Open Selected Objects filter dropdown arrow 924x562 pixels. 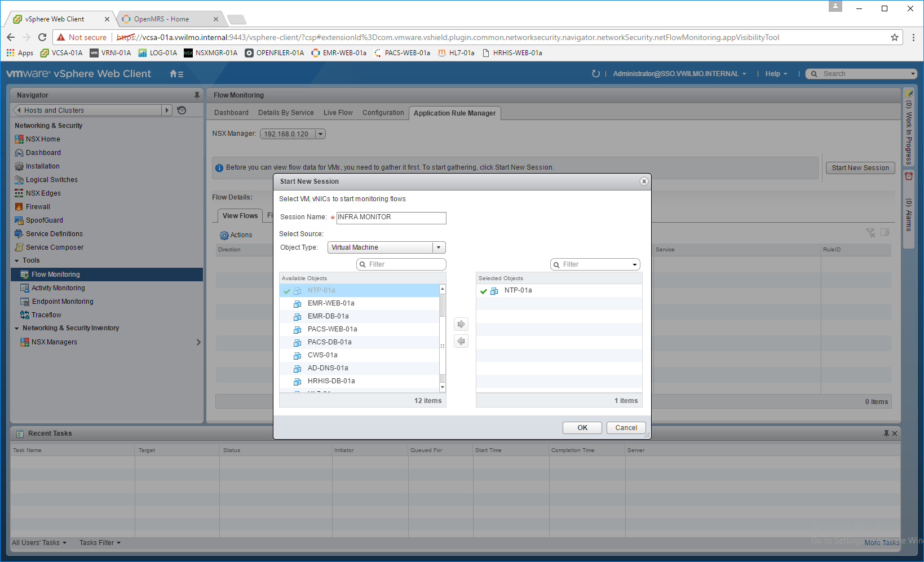pos(635,264)
